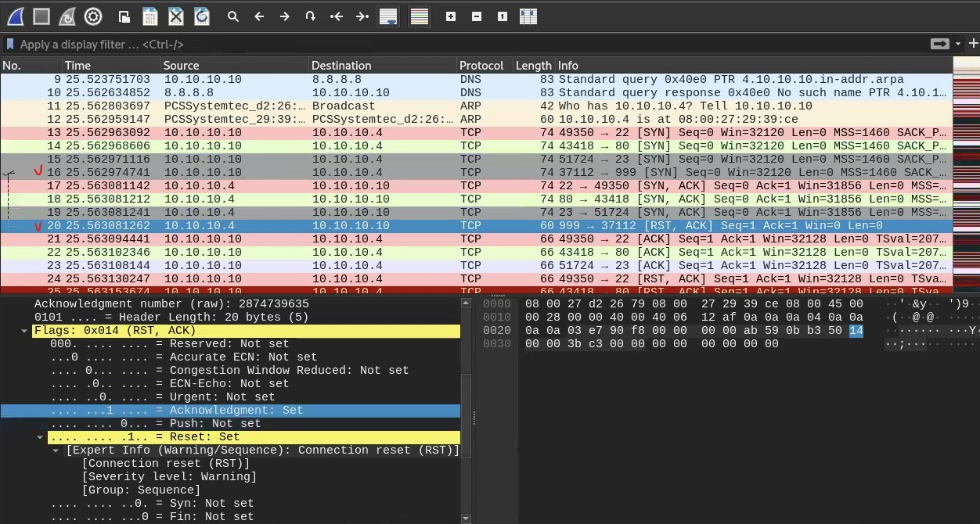Jump to the last packet

[x=362, y=16]
